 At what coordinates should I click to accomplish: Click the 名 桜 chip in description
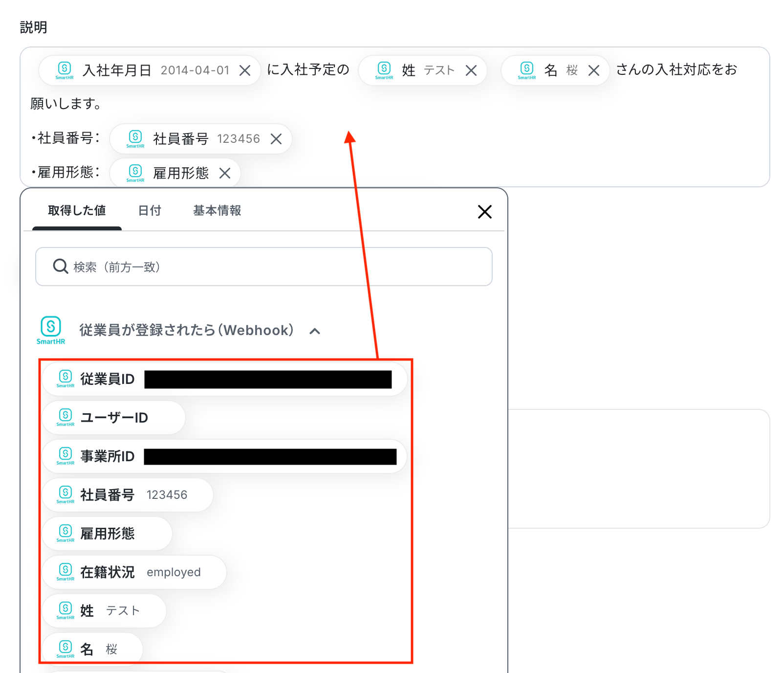point(555,71)
